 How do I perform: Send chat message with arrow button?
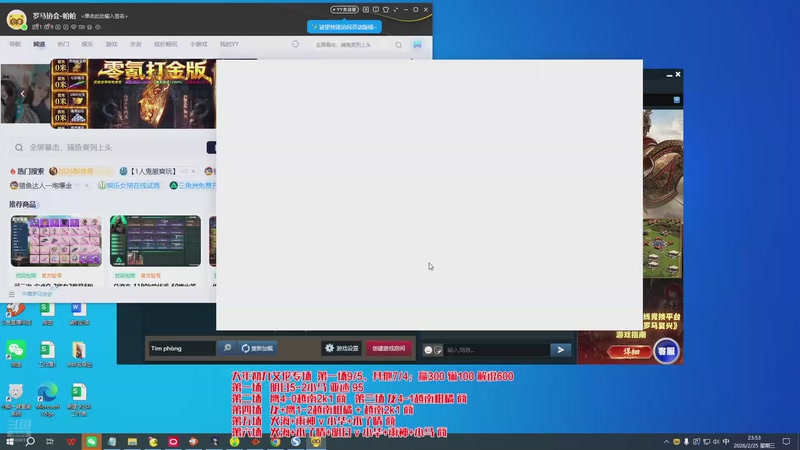[x=560, y=350]
